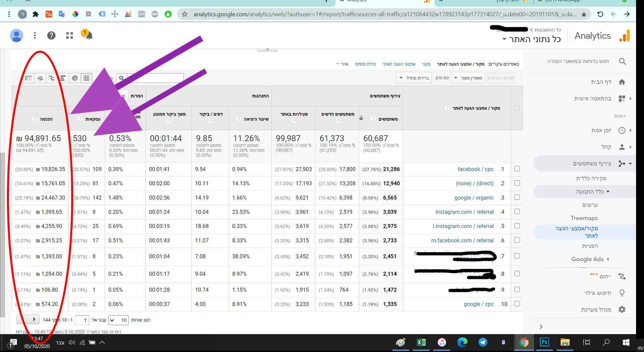Open the instagram.com / referral source link
The width and height of the screenshot is (644, 352).
point(464,212)
